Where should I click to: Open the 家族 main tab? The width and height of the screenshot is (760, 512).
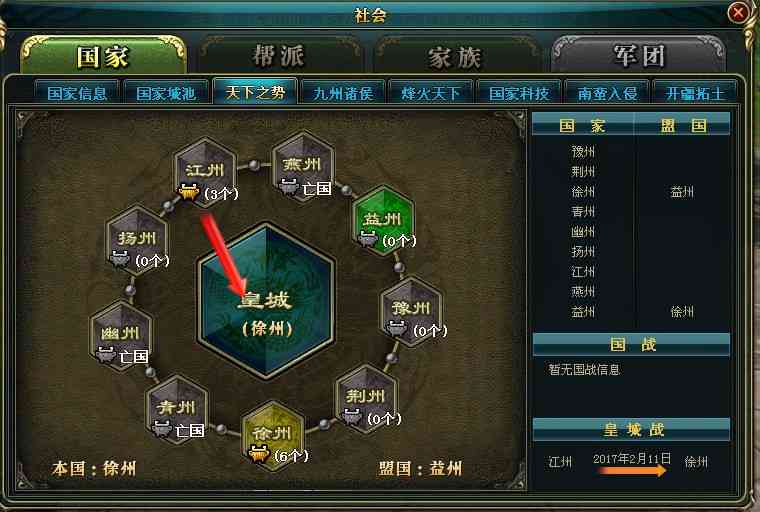(x=455, y=57)
